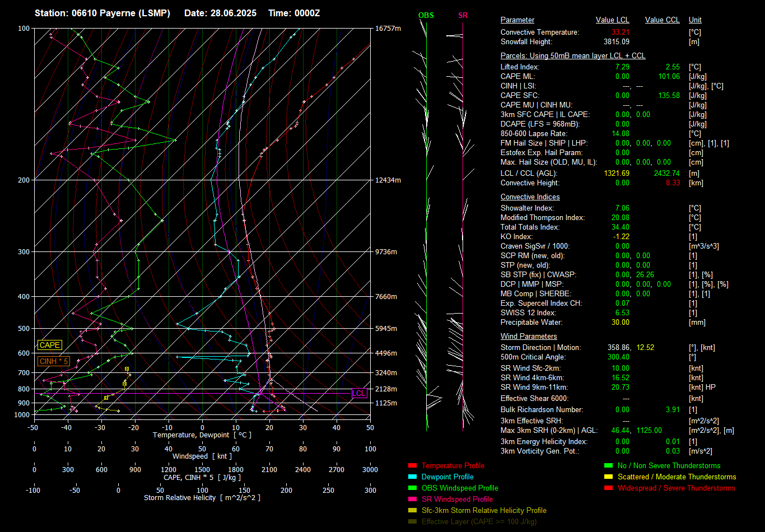Click the yellow CAPE label box
The height and width of the screenshot is (532, 765).
(50, 346)
